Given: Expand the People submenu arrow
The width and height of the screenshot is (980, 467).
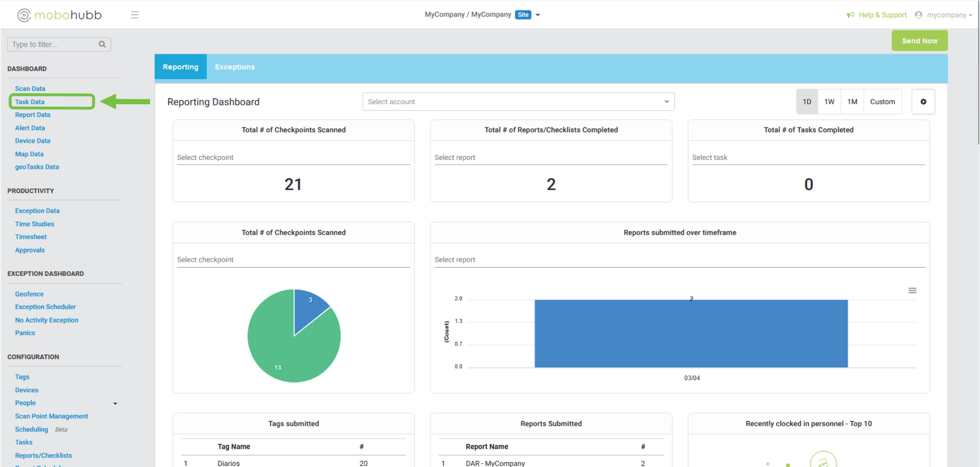Looking at the screenshot, I should (x=115, y=403).
